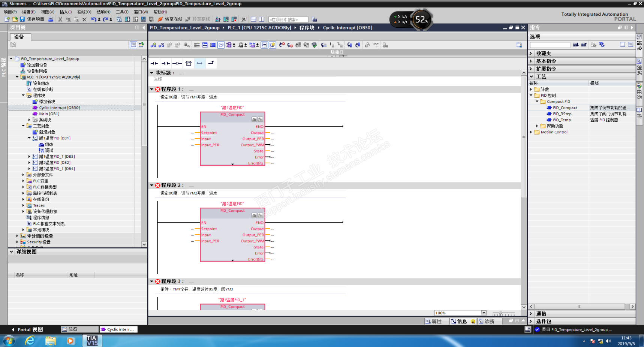The height and width of the screenshot is (347, 644).
Task: Click the new project icon in the main toolbar
Action: pyautogui.click(x=7, y=19)
